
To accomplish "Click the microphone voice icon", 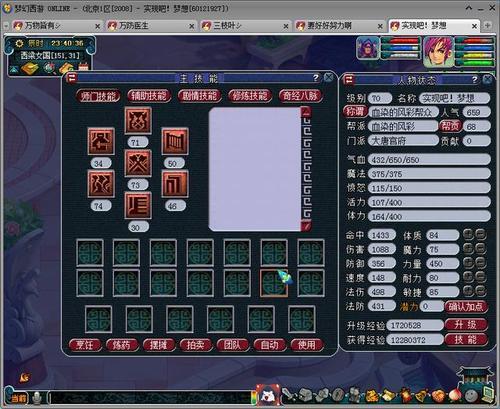I will pos(37,398).
